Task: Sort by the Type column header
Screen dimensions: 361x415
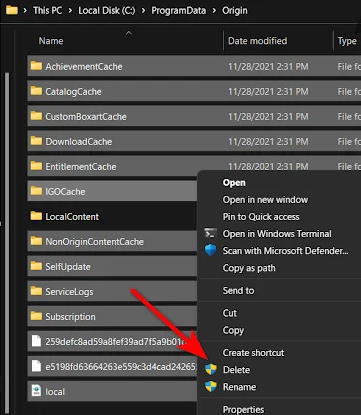Action: pos(347,41)
